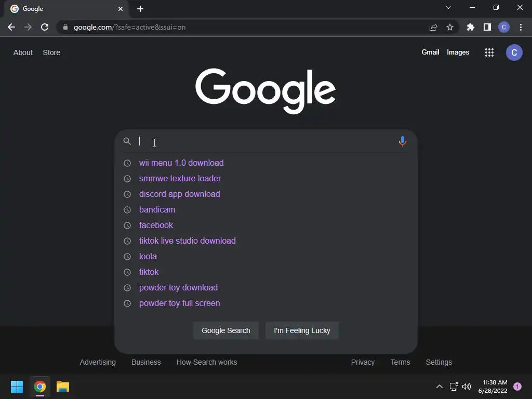Open the Business footer link
Viewport: 532px width, 399px height.
pos(146,362)
